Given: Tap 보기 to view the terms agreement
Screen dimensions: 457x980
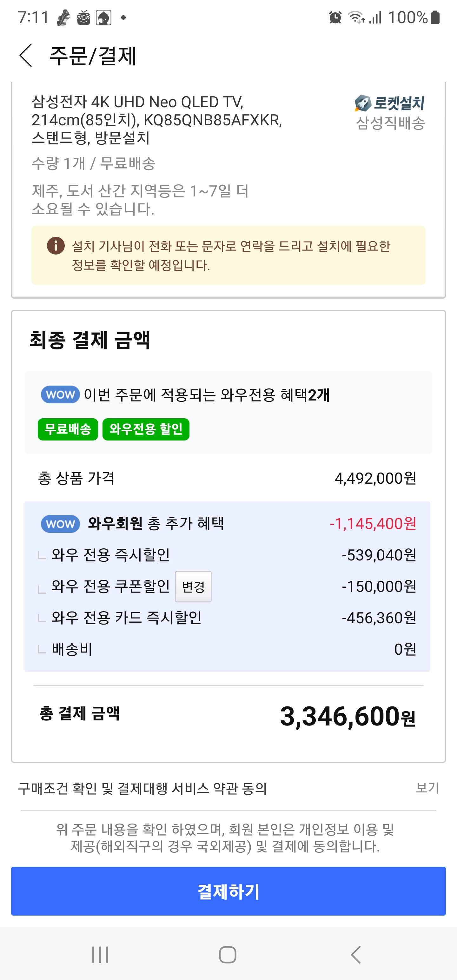Looking at the screenshot, I should point(427,788).
